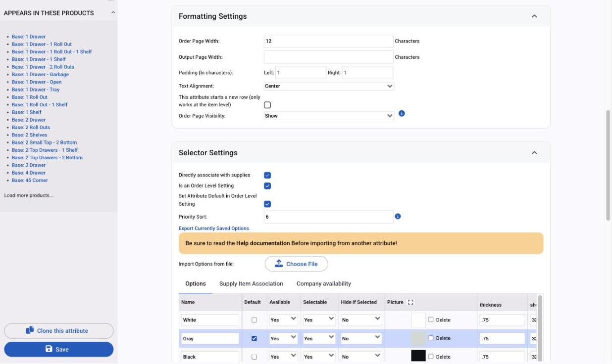Click Load more products link
612x364 pixels.
(x=29, y=195)
